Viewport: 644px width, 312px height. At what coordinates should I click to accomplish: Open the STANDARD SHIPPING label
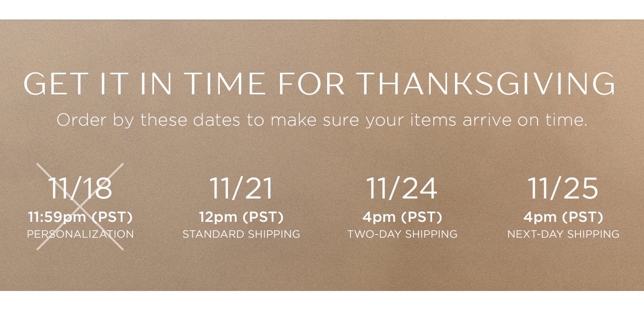tap(241, 234)
